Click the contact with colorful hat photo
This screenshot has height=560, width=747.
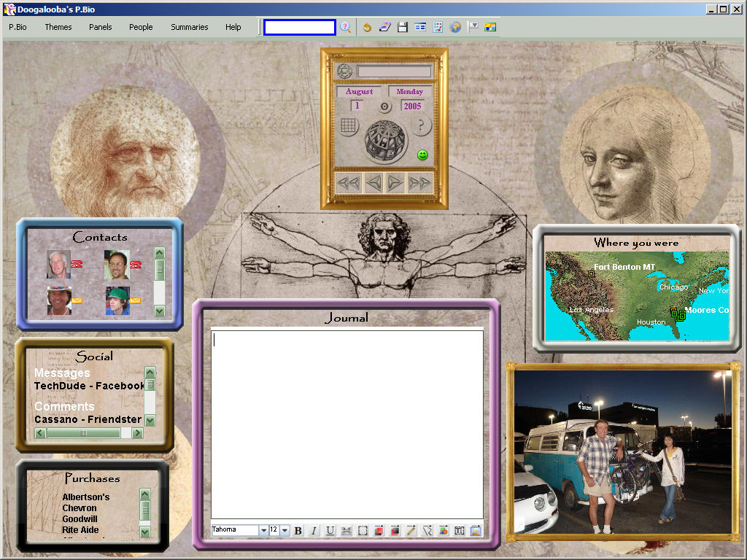click(x=60, y=300)
